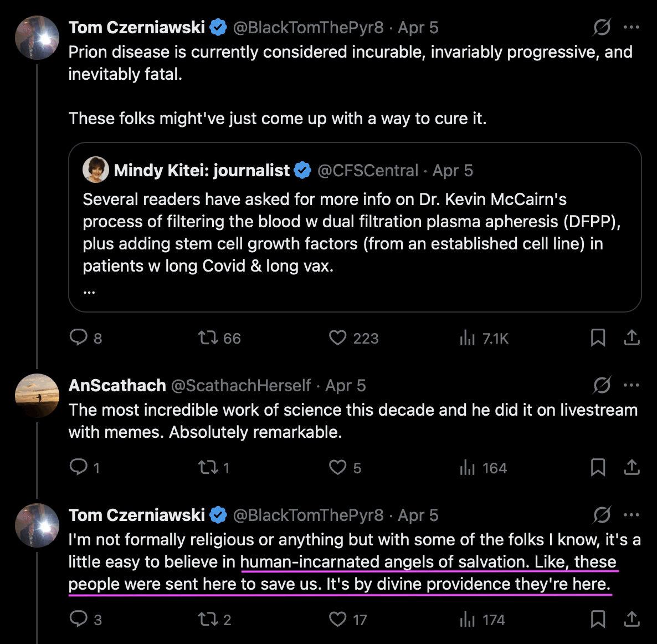Open @CFSCentral quoted profile handle

point(368,171)
